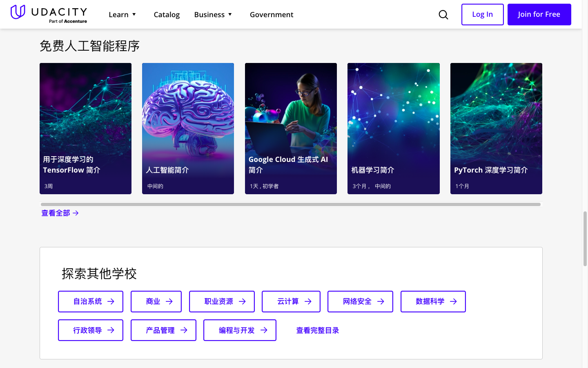Click the arrow icon in 网络安全 button
Viewport: 588px width, 368px height.
click(381, 301)
